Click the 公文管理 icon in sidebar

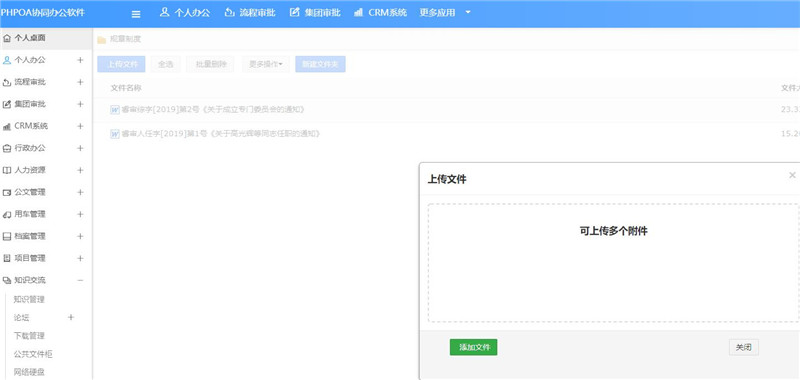tap(7, 192)
